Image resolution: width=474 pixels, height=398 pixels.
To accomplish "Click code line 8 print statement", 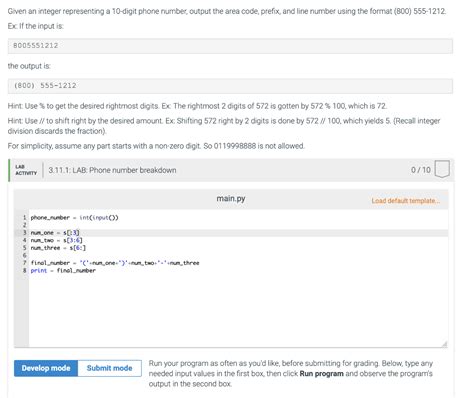I will coord(63,270).
